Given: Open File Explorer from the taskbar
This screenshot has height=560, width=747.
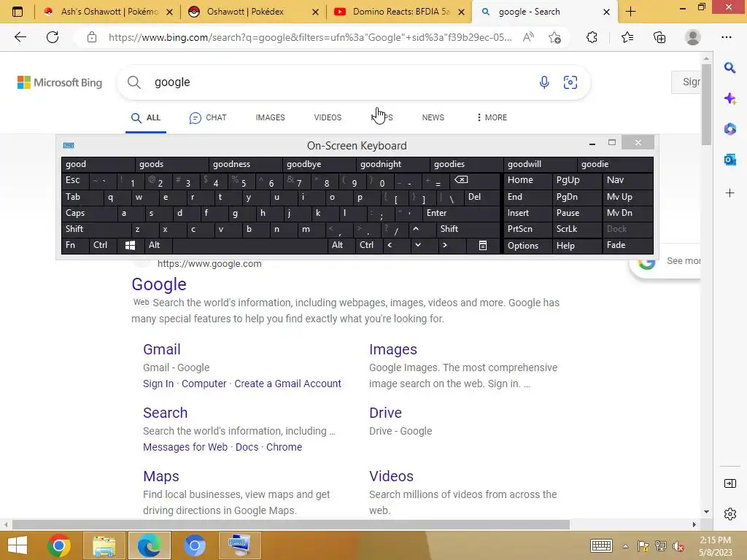Looking at the screenshot, I should click(x=104, y=545).
